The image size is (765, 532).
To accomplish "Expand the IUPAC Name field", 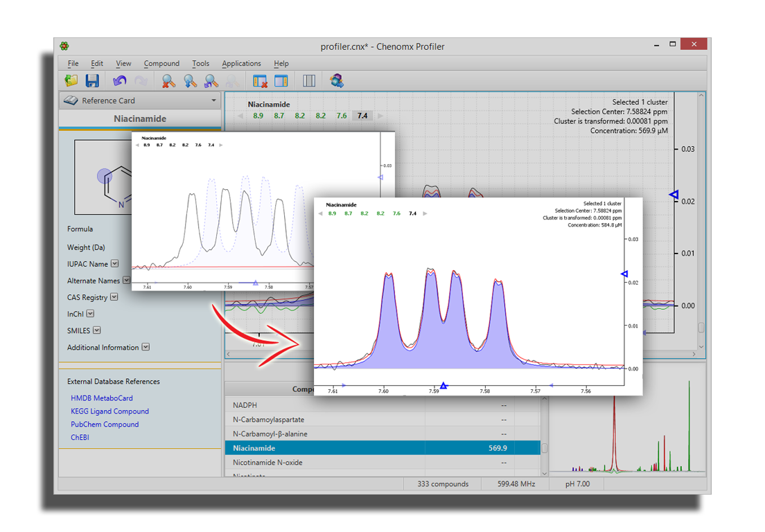I will [x=114, y=264].
